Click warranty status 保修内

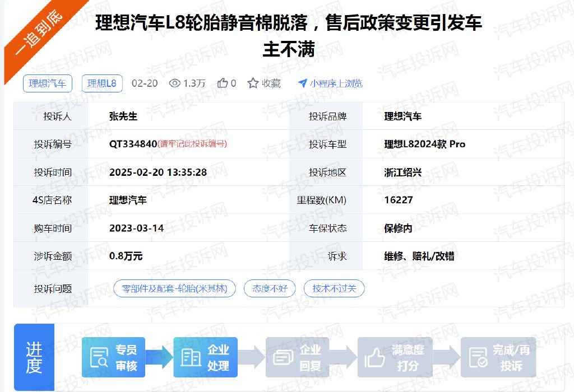398,228
